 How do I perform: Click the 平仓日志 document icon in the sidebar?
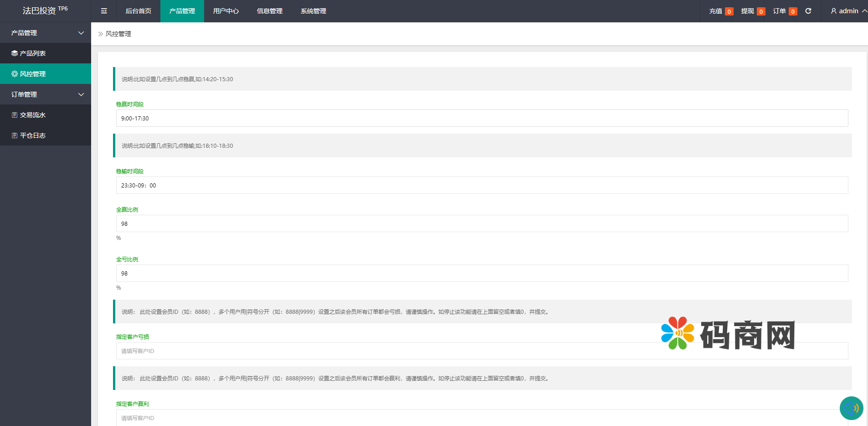[x=15, y=135]
